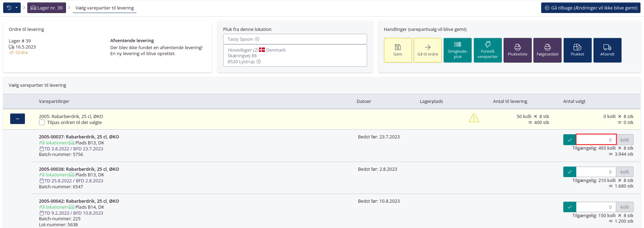Image resolution: width=644 pixels, height=228 pixels.
Task: Open Stregkodepluk barcode picking
Action: pos(457,50)
